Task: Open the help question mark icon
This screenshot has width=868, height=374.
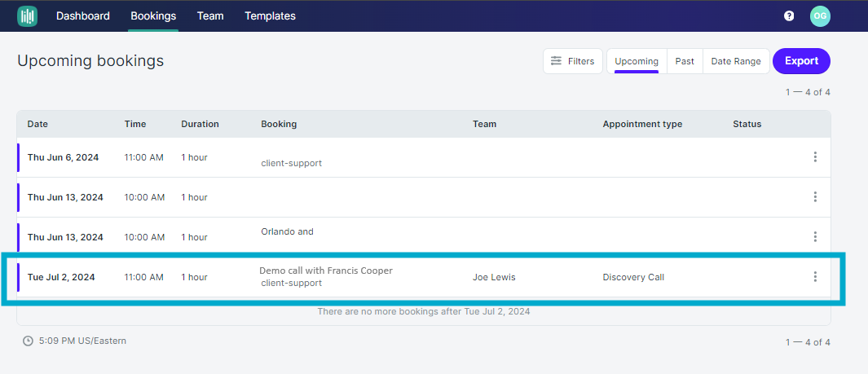Action: point(789,16)
